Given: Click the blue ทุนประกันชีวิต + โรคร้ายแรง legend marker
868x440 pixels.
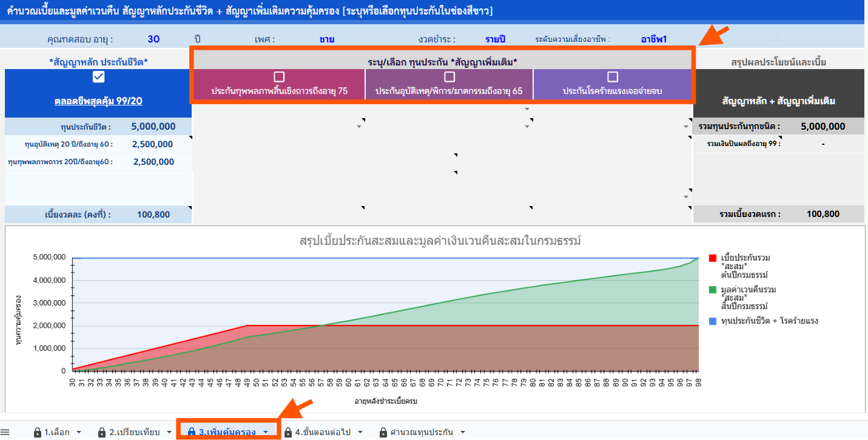Looking at the screenshot, I should [x=713, y=321].
